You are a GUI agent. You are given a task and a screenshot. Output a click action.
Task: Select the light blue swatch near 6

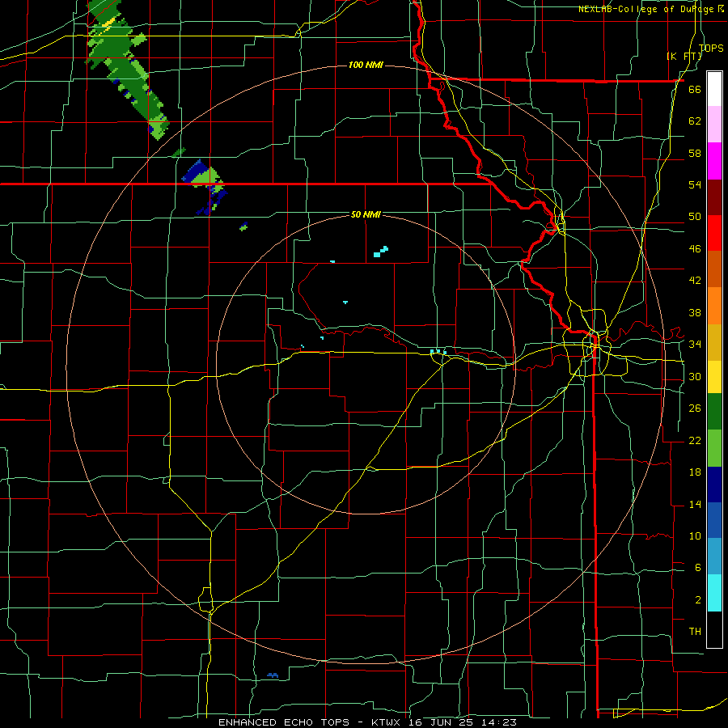coord(714,557)
